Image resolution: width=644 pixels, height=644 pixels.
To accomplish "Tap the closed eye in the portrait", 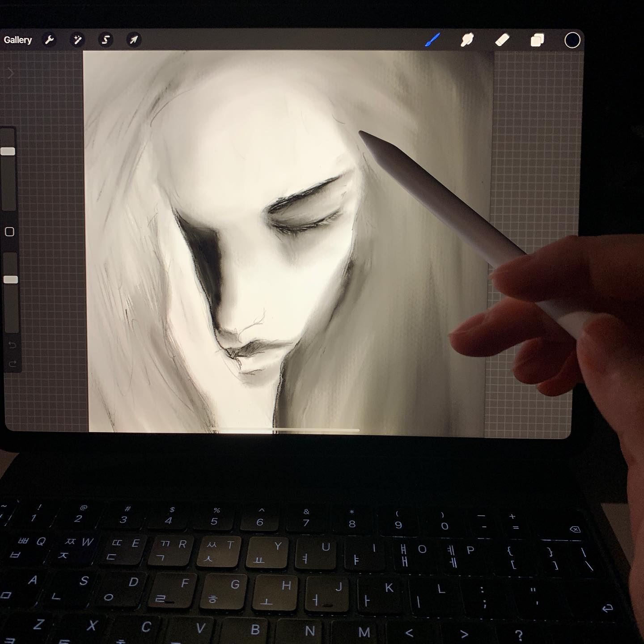I will 304,221.
